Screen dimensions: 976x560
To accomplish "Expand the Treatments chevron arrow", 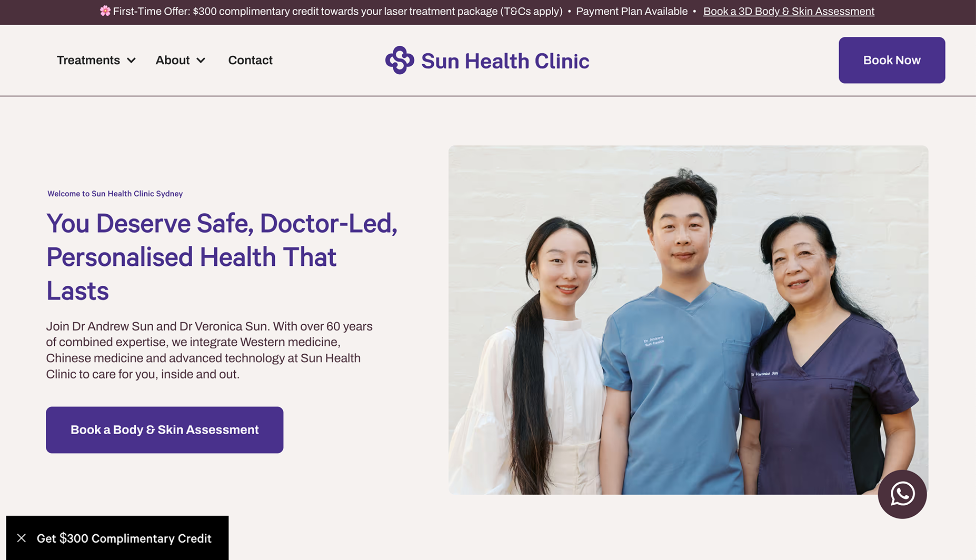I will click(131, 61).
